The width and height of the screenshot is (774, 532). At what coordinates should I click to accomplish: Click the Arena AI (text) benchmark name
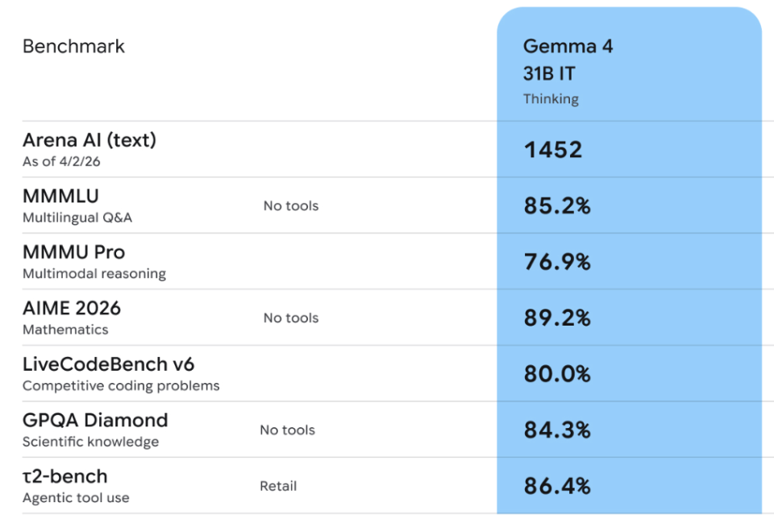coord(89,139)
